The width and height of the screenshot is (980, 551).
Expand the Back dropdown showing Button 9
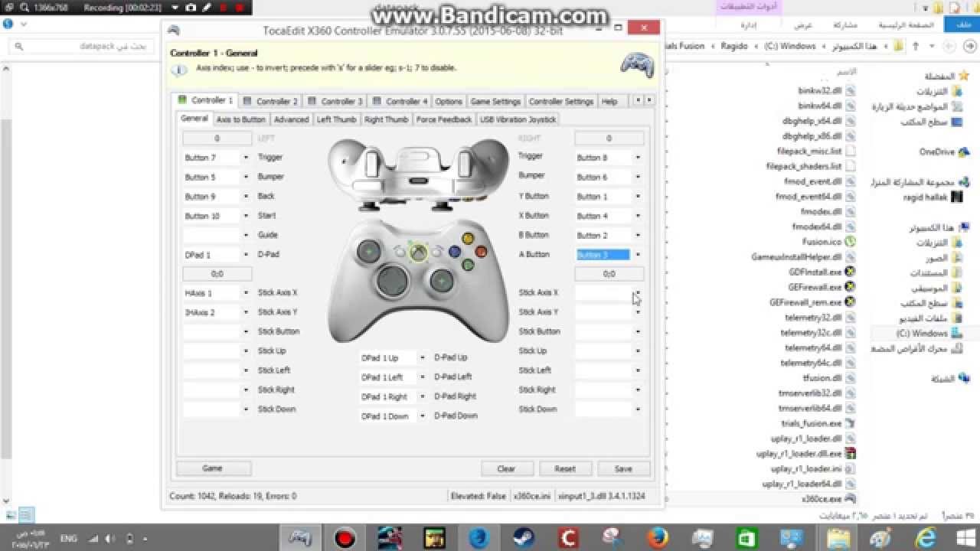[246, 197]
